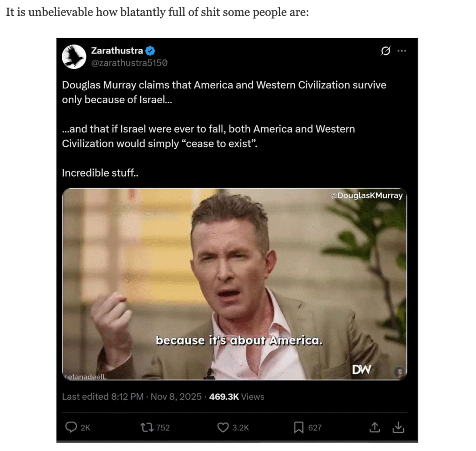Click the 469.3K Views count
Viewport: 476px width, 451px height.
click(237, 397)
